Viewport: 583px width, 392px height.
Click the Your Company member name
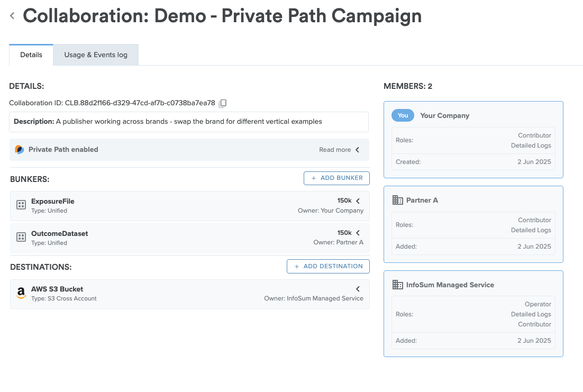[445, 116]
